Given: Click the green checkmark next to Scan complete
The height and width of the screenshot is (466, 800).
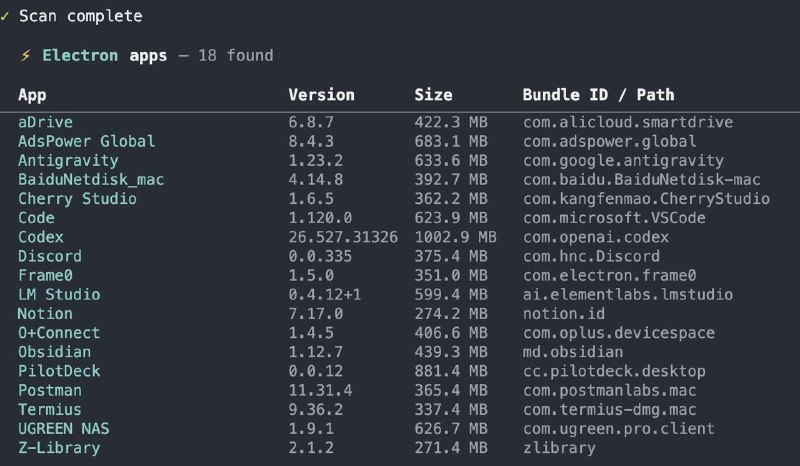Looking at the screenshot, I should pos(5,16).
